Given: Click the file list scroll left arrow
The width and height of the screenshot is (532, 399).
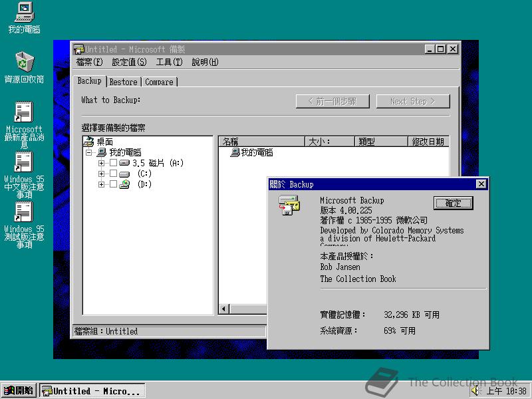Looking at the screenshot, I should point(224,309).
